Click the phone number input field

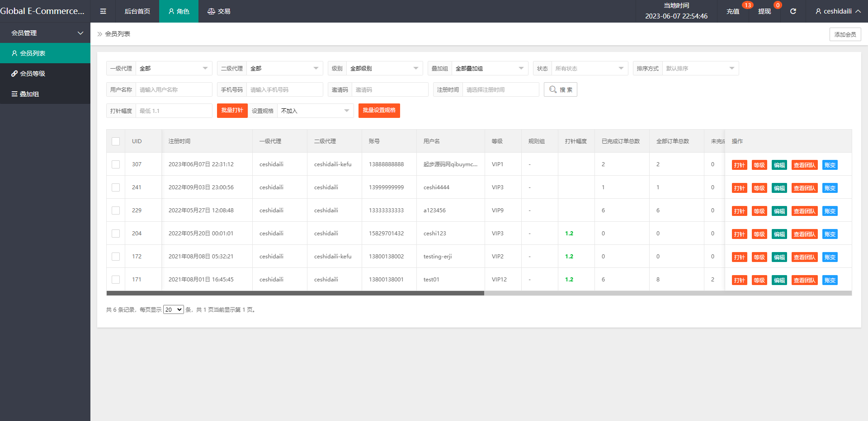284,89
